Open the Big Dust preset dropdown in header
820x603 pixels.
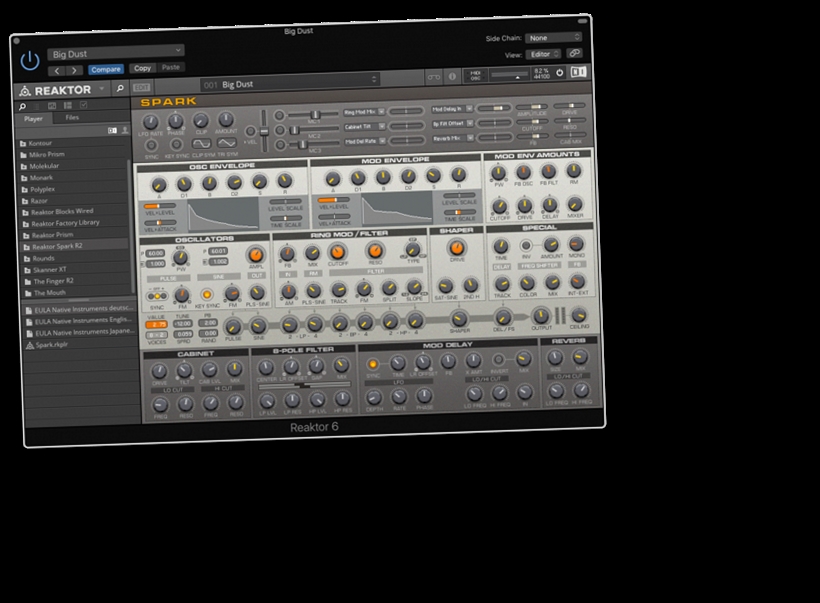(116, 52)
